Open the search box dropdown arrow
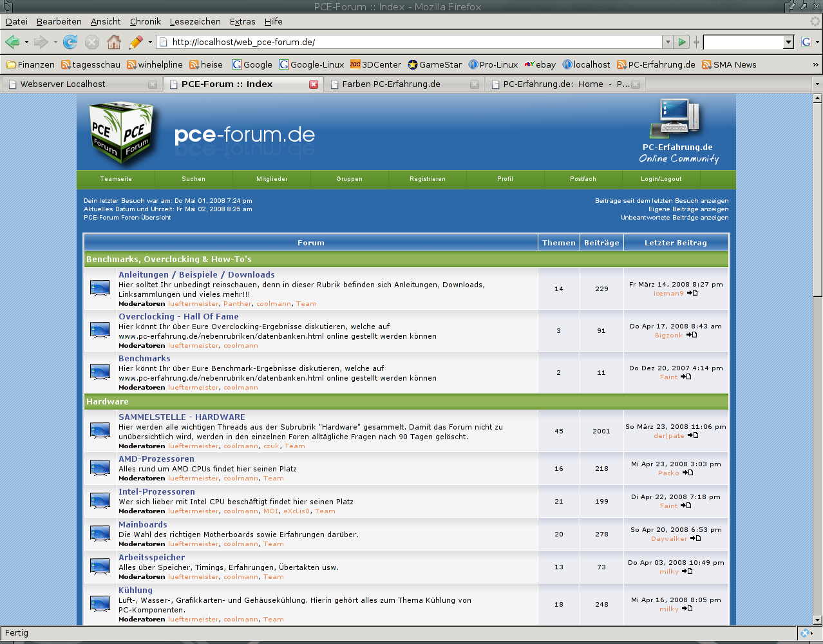The width and height of the screenshot is (823, 644). (x=788, y=43)
